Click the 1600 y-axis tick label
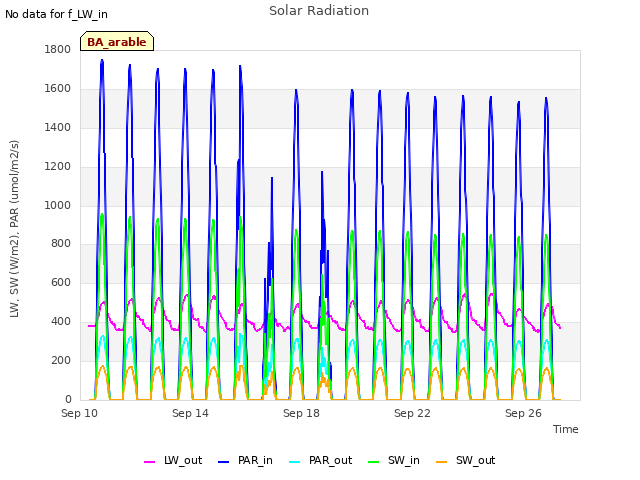Screen dimensions: 640x480 tap(58, 88)
